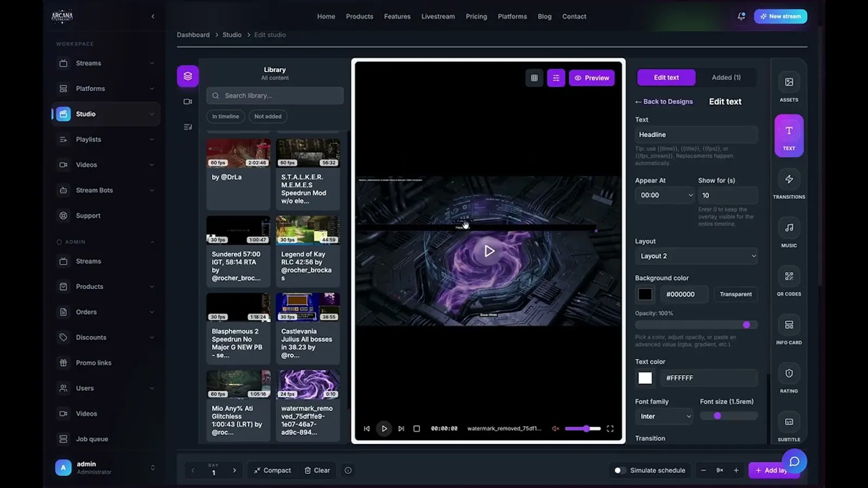Select the Text tool in right rail

click(789, 136)
